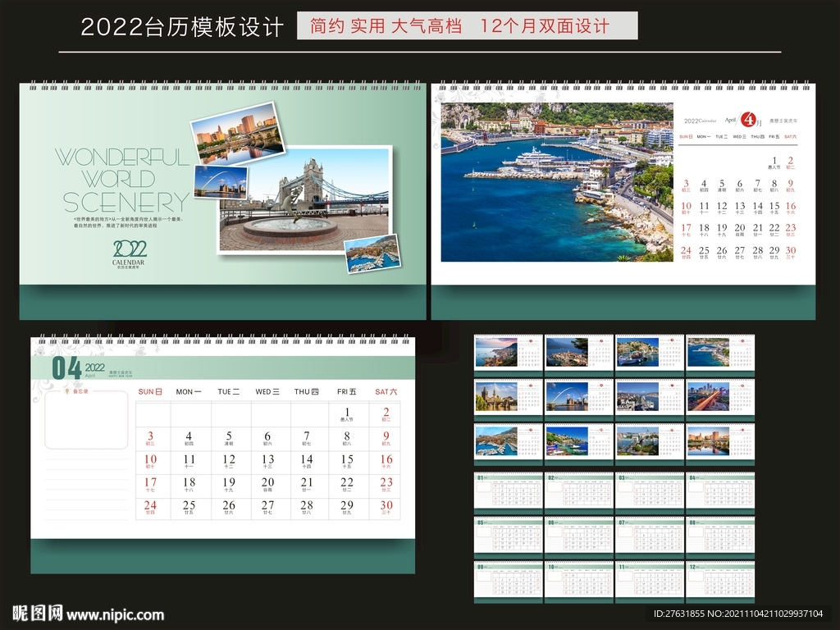
Task: Click the 昵图网 logo watermark
Action: pos(37,613)
